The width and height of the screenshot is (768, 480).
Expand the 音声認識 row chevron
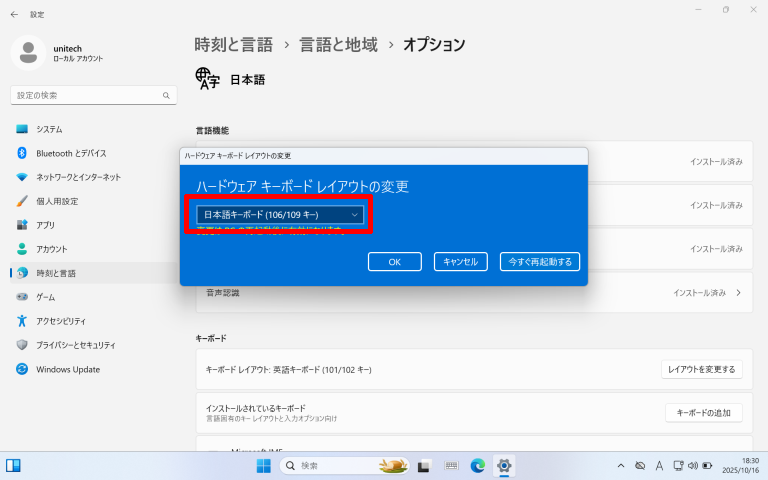pos(738,293)
